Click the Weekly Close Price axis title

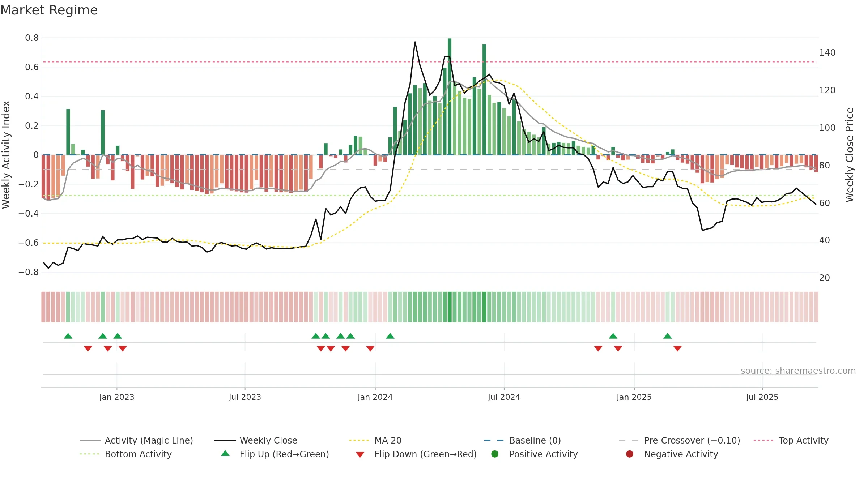pyautogui.click(x=850, y=155)
